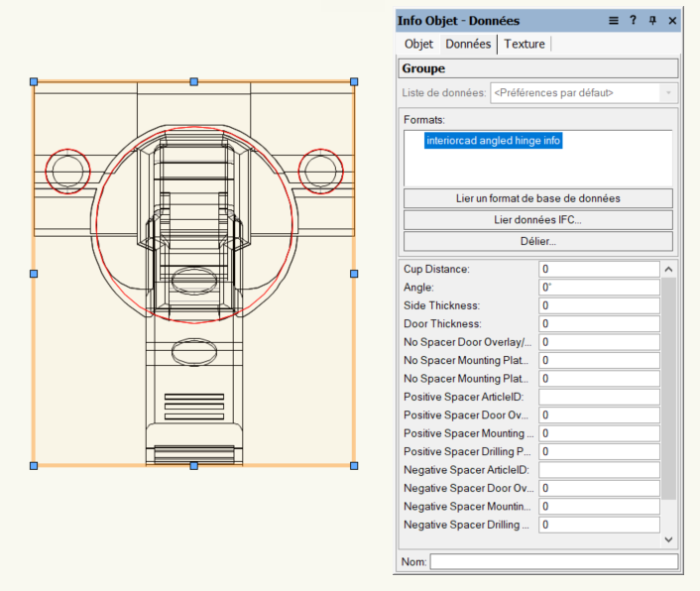Close the Info Objet palette

click(x=672, y=20)
